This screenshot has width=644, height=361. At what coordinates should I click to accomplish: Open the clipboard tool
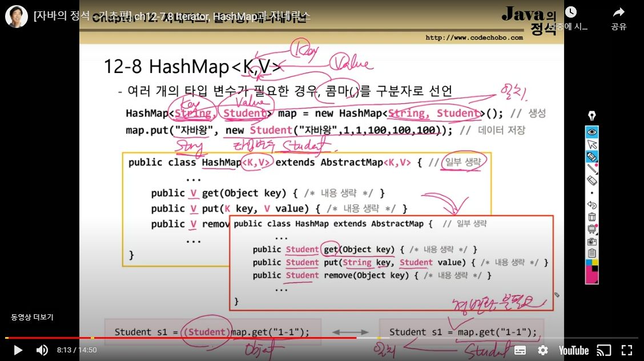[592, 253]
